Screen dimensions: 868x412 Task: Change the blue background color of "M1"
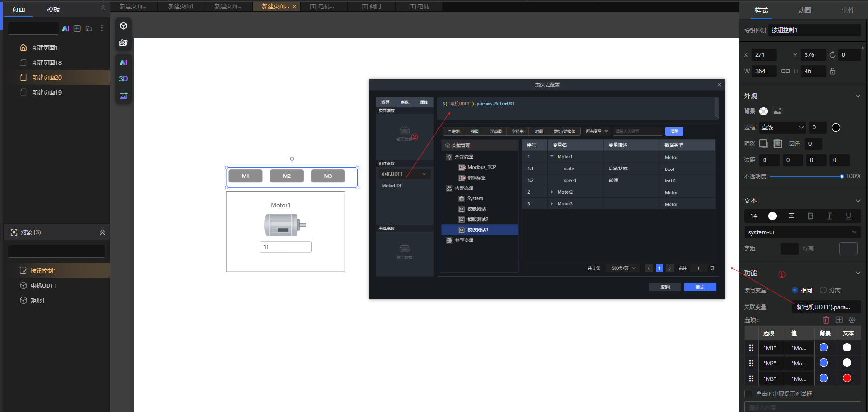(x=824, y=347)
